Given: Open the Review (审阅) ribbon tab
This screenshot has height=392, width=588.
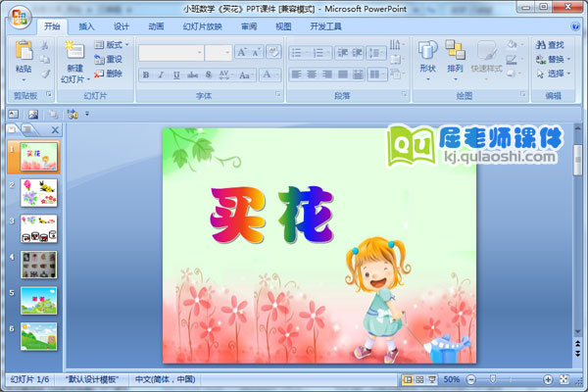Looking at the screenshot, I should tap(249, 26).
